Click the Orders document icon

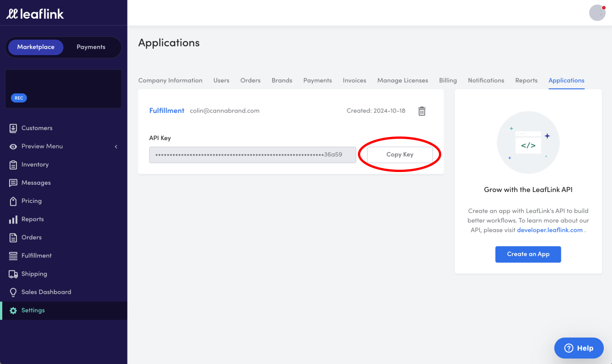click(13, 238)
